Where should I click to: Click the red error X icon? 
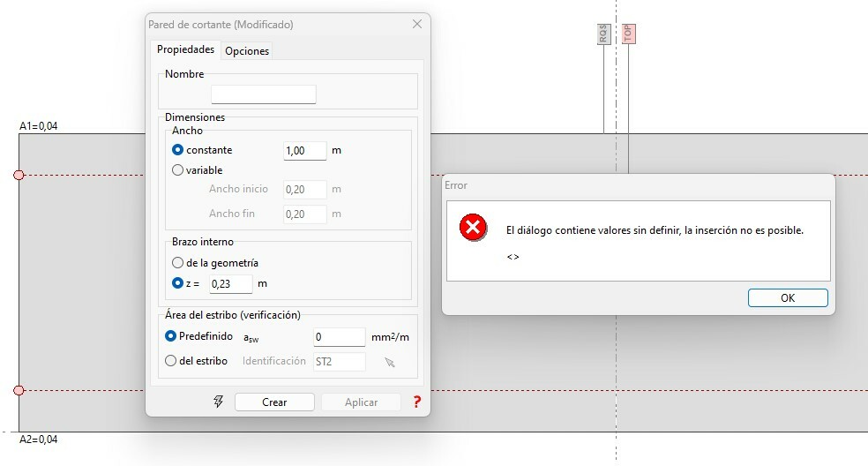473,229
